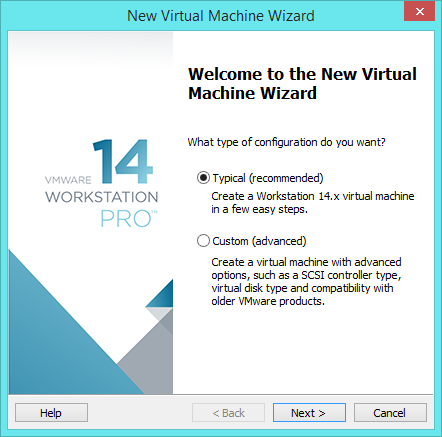
Task: Click the "What type of configuration" question text
Action: coord(286,142)
